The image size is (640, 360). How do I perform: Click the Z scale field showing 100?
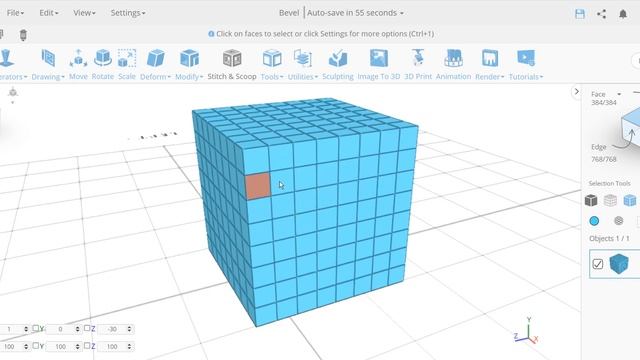(111, 347)
